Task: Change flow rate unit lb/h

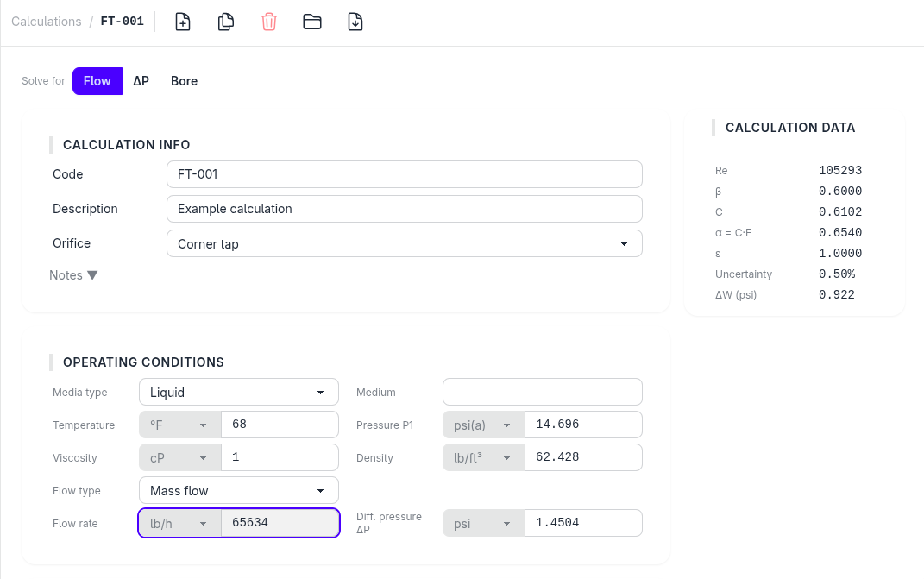Action: (179, 523)
